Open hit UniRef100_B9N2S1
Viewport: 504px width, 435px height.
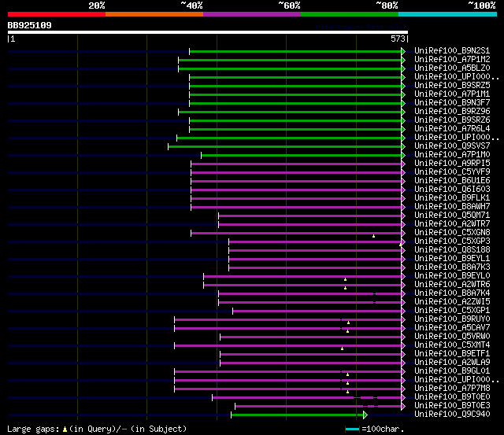(452, 50)
